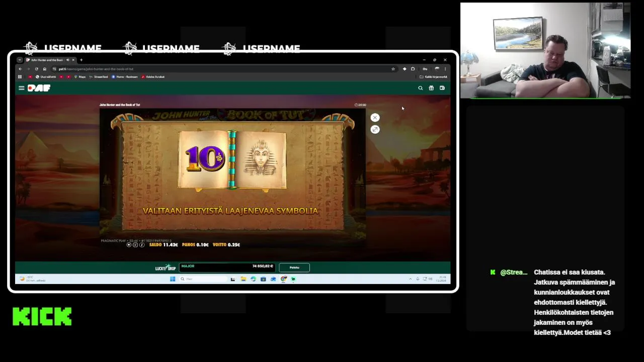This screenshot has width=644, height=362.
Task: Go forward in the browser
Action: [x=28, y=69]
